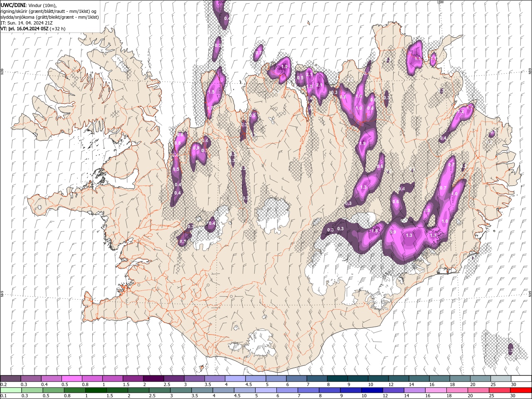Click the rain legend swatch between 14 and 16
Screen dimensions: 532x399
tap(415, 390)
